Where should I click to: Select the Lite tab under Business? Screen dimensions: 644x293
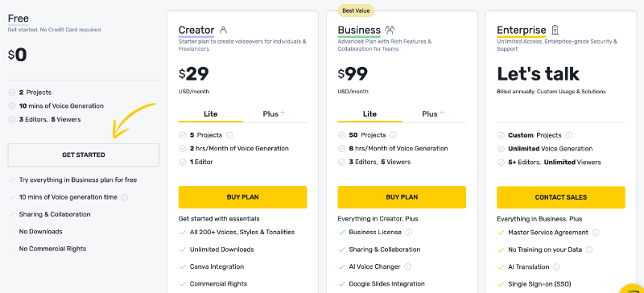click(369, 113)
